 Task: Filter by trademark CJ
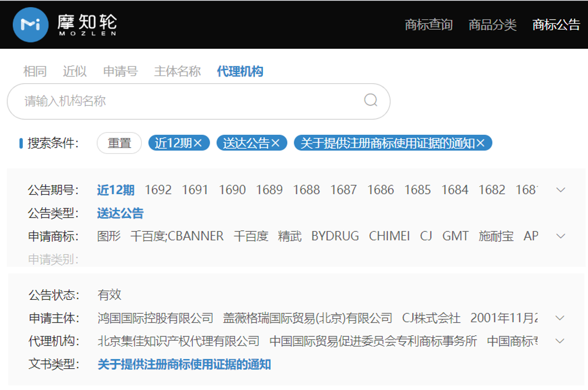[x=426, y=236]
